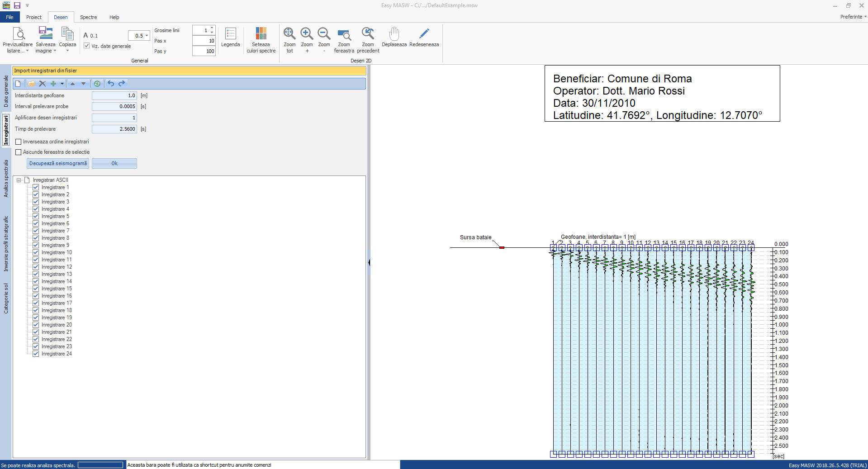The width and height of the screenshot is (868, 469).
Task: Open the Inversie profil stratigrafic side tab
Action: click(x=6, y=244)
